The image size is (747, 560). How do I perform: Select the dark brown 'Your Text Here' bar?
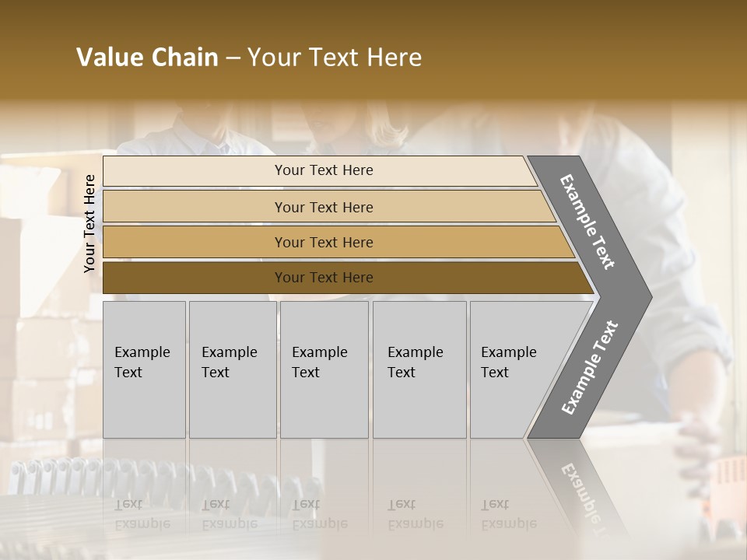coord(348,278)
